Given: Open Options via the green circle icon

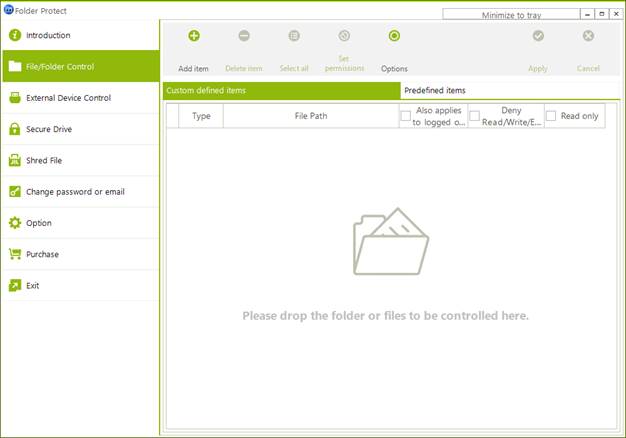Looking at the screenshot, I should (394, 36).
